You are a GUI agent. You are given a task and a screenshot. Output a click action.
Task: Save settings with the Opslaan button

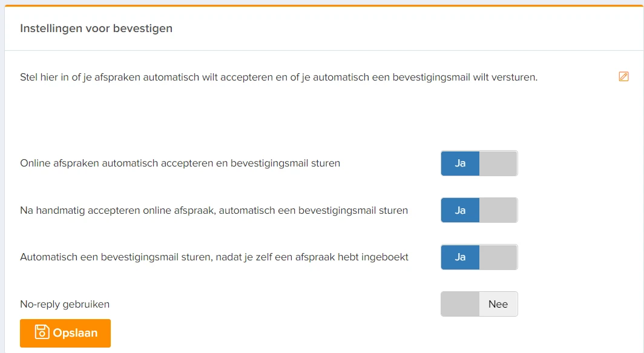click(65, 333)
